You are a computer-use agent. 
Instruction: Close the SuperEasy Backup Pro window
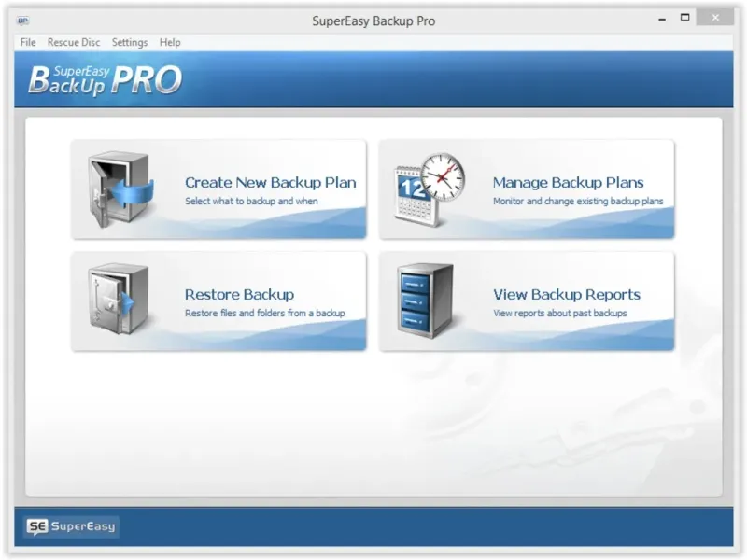pos(715,18)
